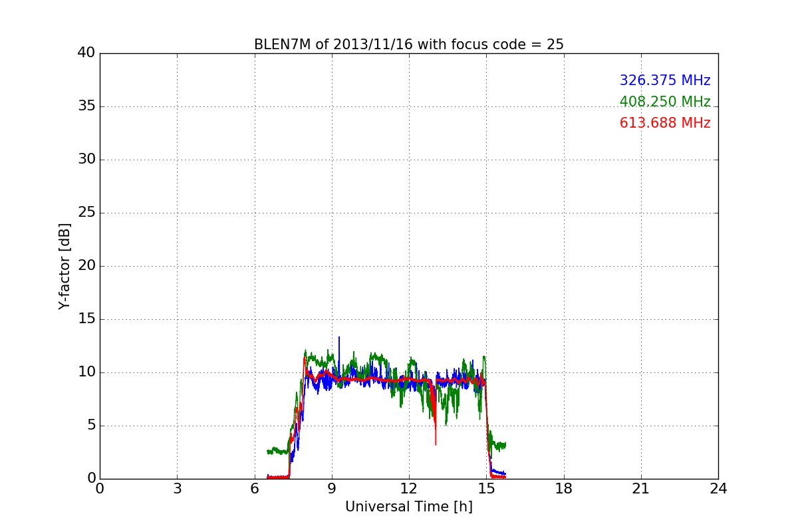Click the x-axis tick label 3
Image resolution: width=798 pixels, height=532 pixels.
(177, 489)
